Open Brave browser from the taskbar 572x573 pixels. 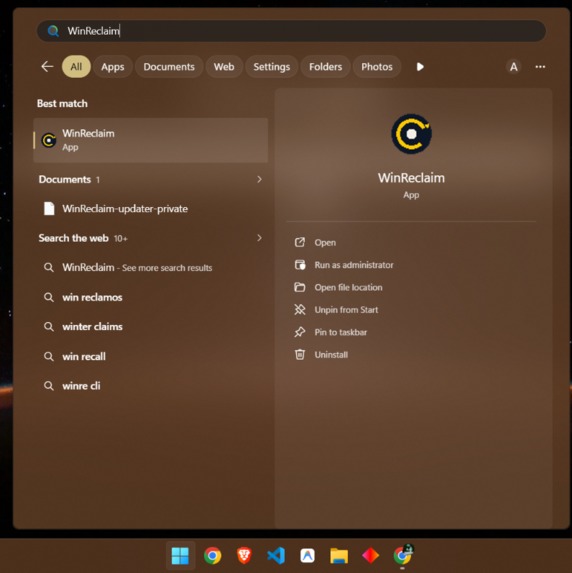[x=244, y=556]
